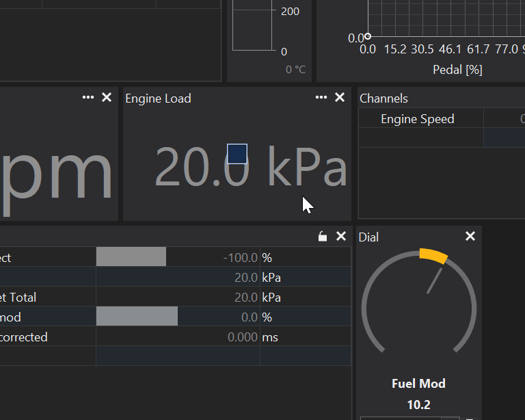Click the graph point at the origin
The height and width of the screenshot is (420, 525).
pyautogui.click(x=368, y=36)
